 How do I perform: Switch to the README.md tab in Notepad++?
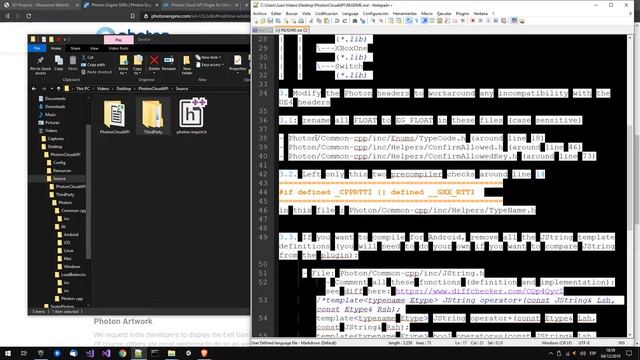291,30
